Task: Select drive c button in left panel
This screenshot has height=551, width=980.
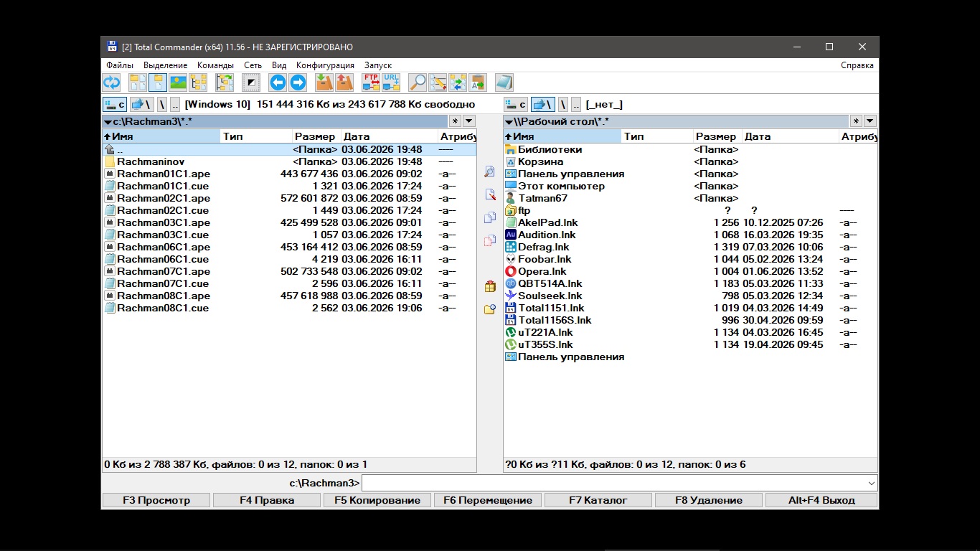Action: (x=115, y=105)
